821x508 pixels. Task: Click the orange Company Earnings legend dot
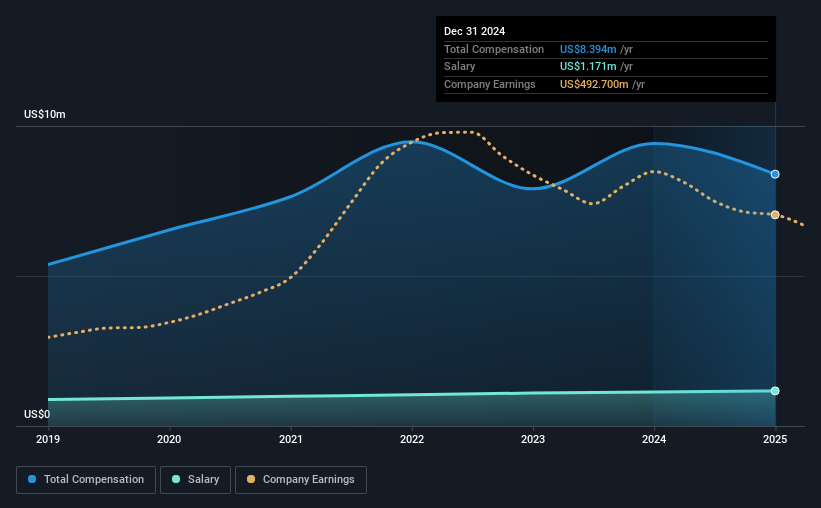pyautogui.click(x=251, y=479)
